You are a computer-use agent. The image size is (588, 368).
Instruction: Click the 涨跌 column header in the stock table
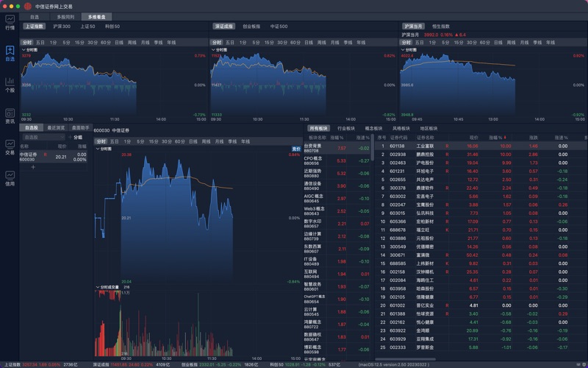534,138
